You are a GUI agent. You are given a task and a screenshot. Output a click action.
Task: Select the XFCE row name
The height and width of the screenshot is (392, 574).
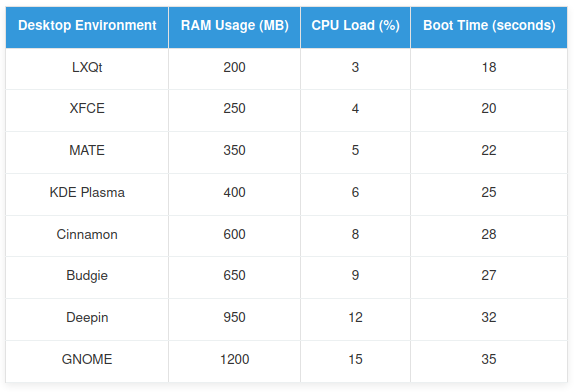87,108
